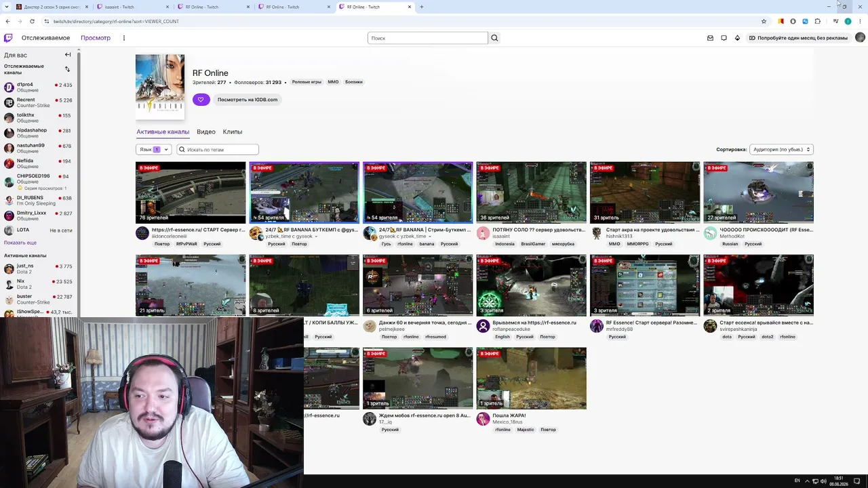Click the browser address bar URL
The width and height of the screenshot is (868, 488).
tap(116, 21)
